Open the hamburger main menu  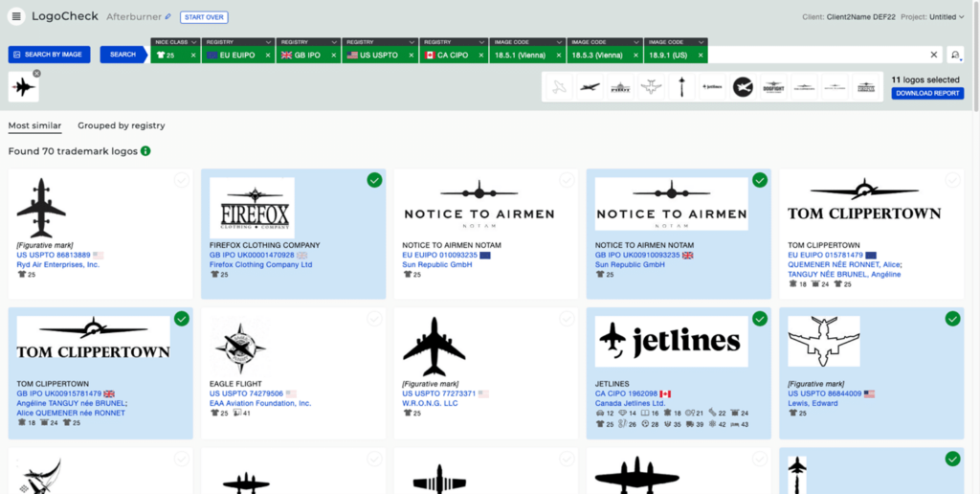[16, 16]
